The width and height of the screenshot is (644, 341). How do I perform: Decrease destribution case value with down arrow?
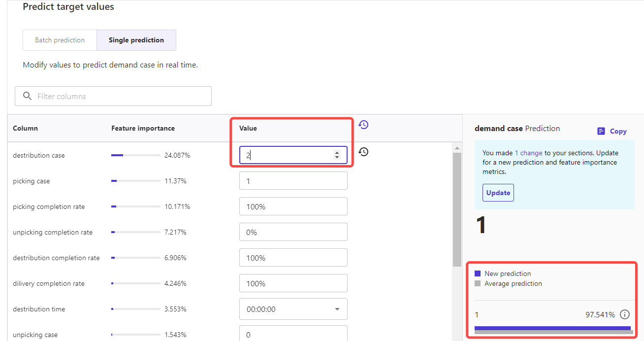pos(337,157)
